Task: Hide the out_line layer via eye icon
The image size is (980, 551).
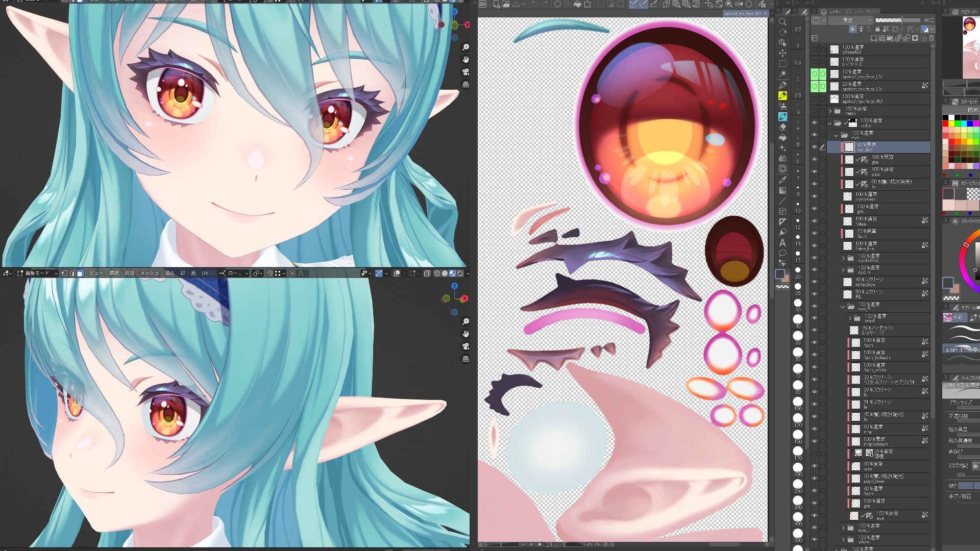Action: click(x=815, y=147)
